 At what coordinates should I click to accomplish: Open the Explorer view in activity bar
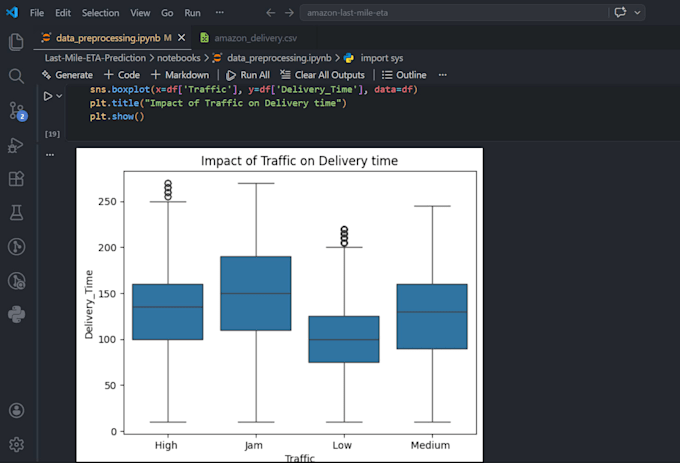(16, 42)
